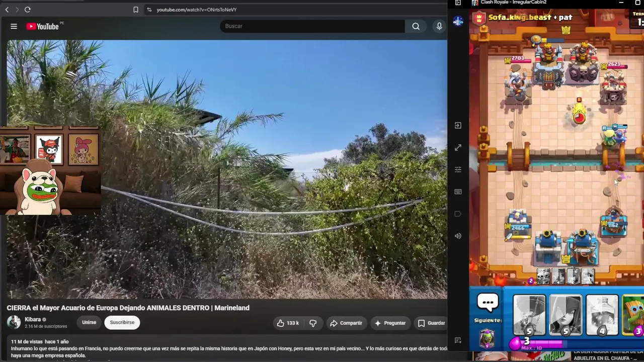
Task: Click the Siguiente next-card preview
Action: click(x=487, y=338)
